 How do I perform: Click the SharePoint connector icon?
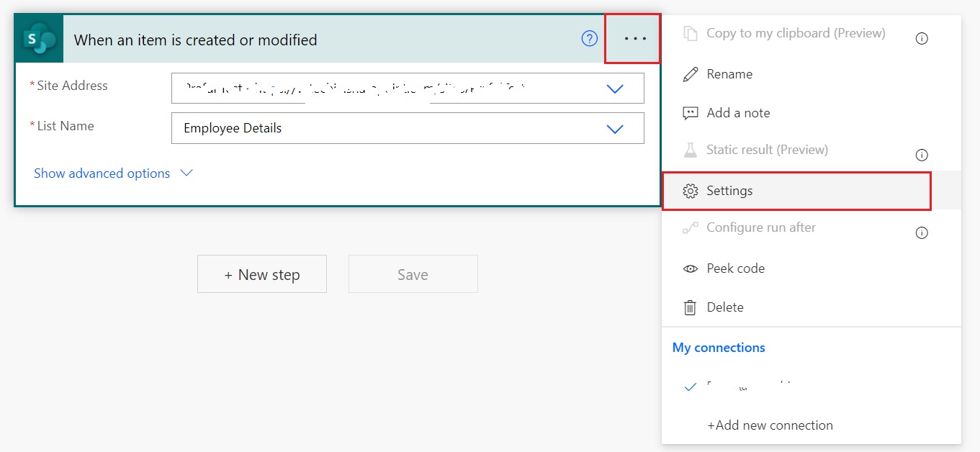(38, 40)
